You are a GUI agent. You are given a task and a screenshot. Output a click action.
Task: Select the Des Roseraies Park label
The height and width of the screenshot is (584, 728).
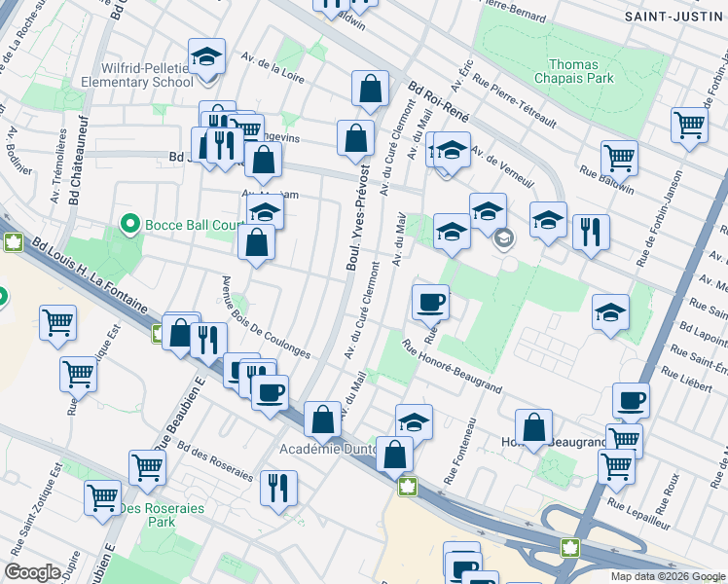point(162,515)
